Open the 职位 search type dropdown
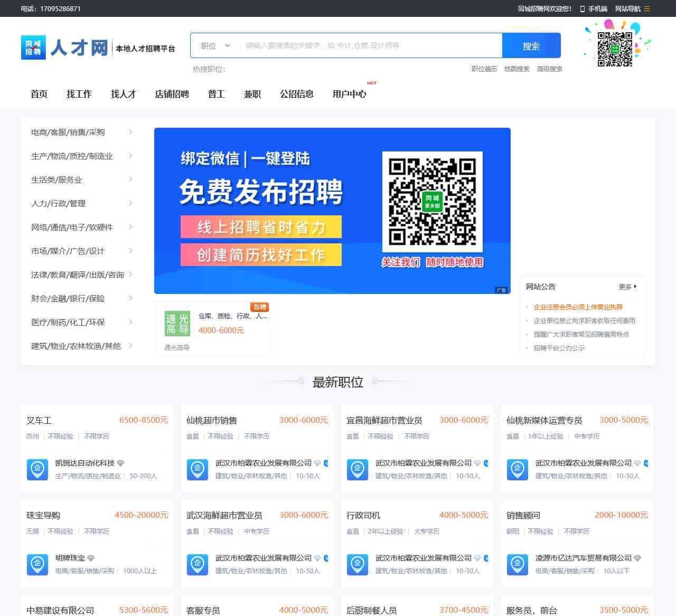 (x=215, y=46)
